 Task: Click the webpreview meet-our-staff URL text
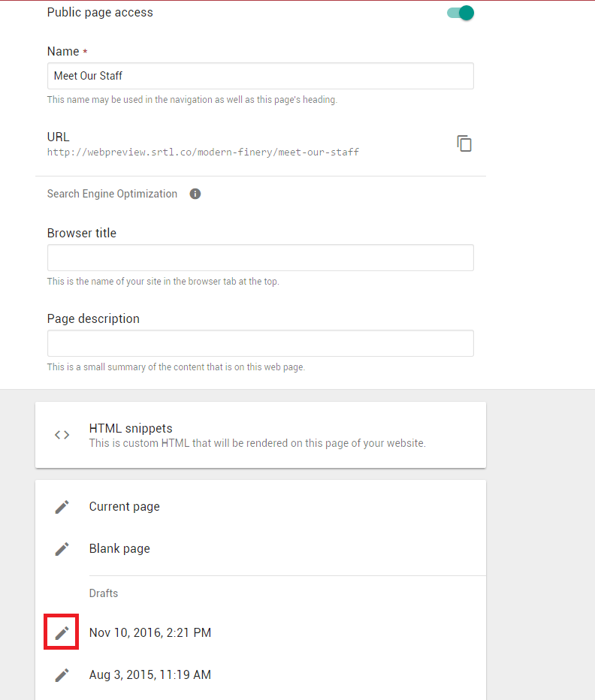click(204, 152)
